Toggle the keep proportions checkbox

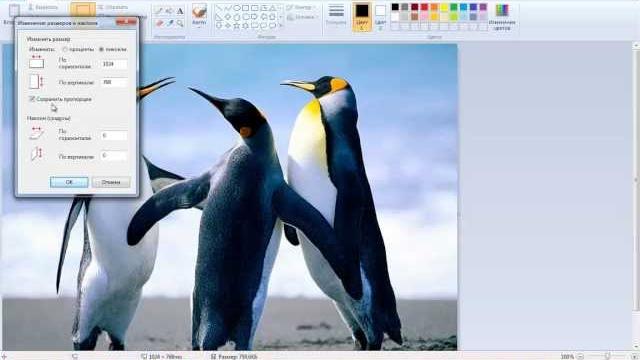click(31, 99)
